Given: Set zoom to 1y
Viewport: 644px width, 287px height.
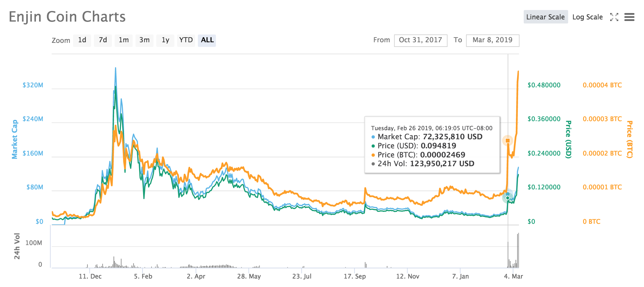Looking at the screenshot, I should (x=165, y=40).
